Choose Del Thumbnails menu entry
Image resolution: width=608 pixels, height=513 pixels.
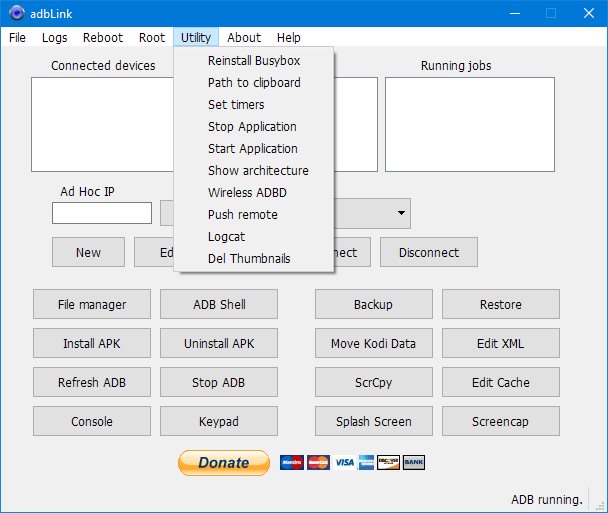point(254,259)
